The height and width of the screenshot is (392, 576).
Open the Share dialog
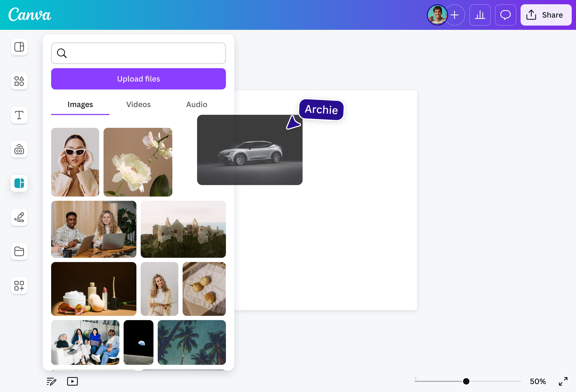tap(546, 15)
